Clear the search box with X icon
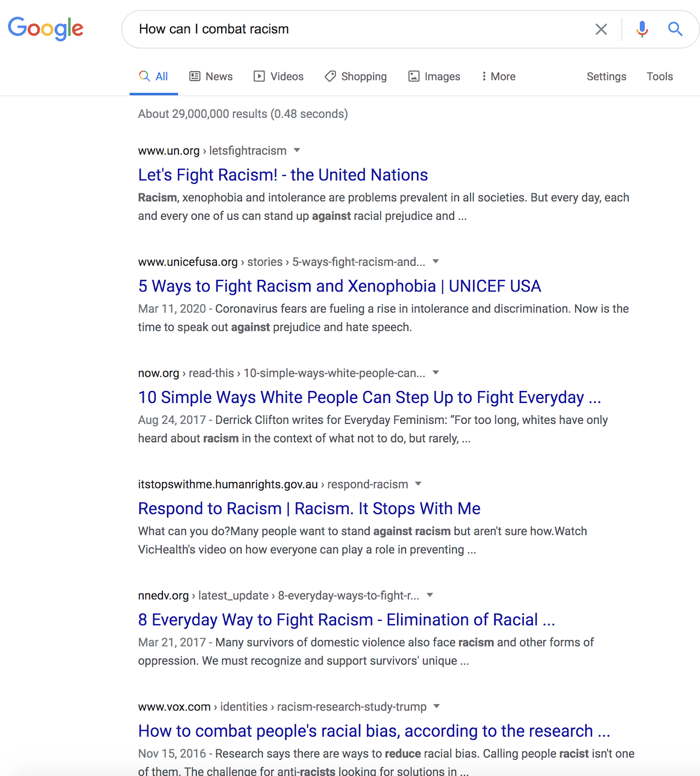 click(x=601, y=30)
